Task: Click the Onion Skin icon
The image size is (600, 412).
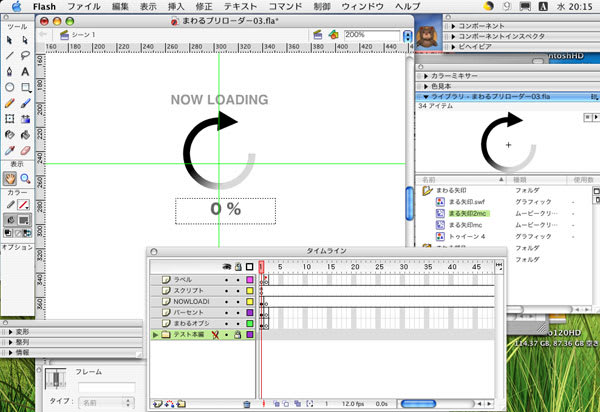Action: pos(276,404)
